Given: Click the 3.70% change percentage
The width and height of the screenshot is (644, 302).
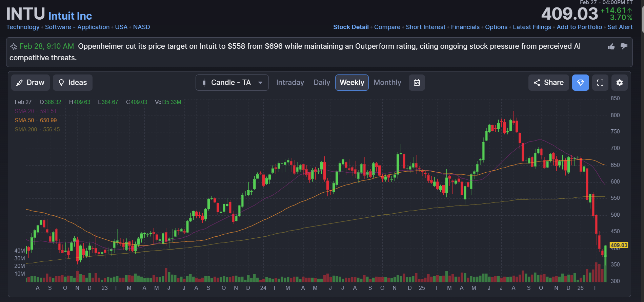Looking at the screenshot, I should pos(621,18).
